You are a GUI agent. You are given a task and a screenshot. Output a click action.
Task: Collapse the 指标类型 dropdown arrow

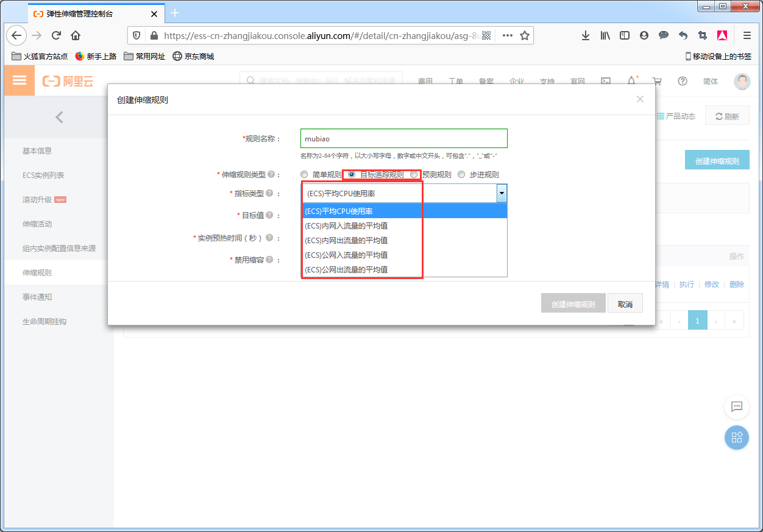[x=502, y=194]
